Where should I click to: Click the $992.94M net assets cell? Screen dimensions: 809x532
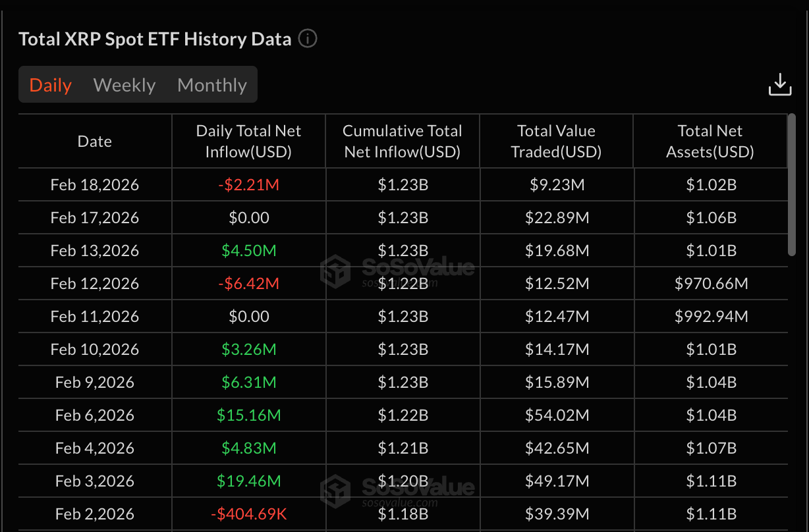(711, 317)
